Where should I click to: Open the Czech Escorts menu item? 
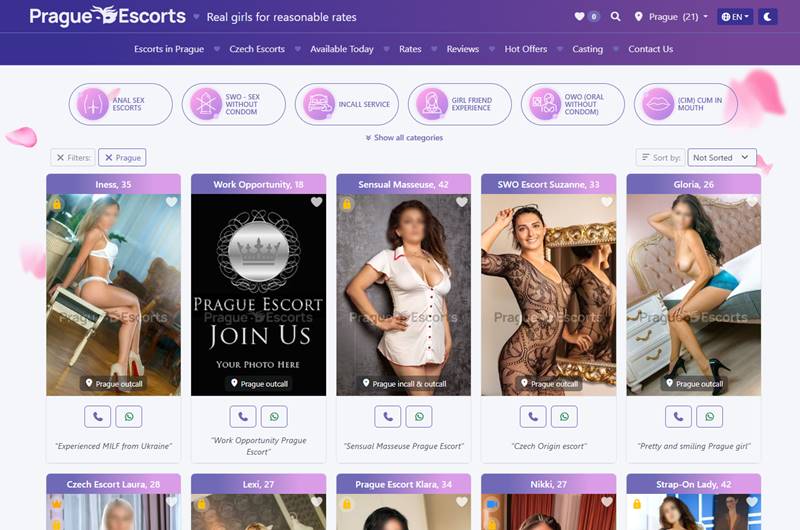257,49
